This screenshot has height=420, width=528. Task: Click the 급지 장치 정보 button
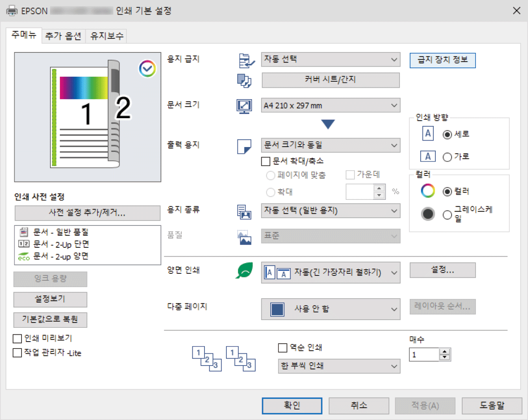442,60
